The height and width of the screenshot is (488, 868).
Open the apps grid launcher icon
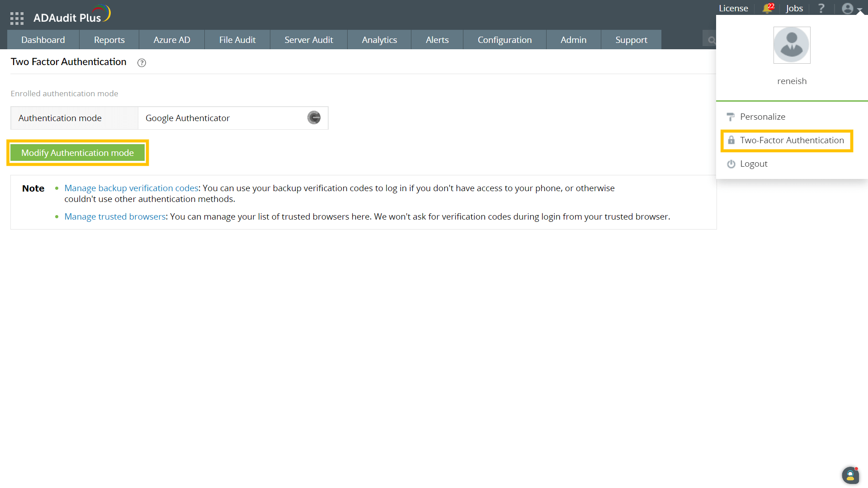[x=17, y=18]
